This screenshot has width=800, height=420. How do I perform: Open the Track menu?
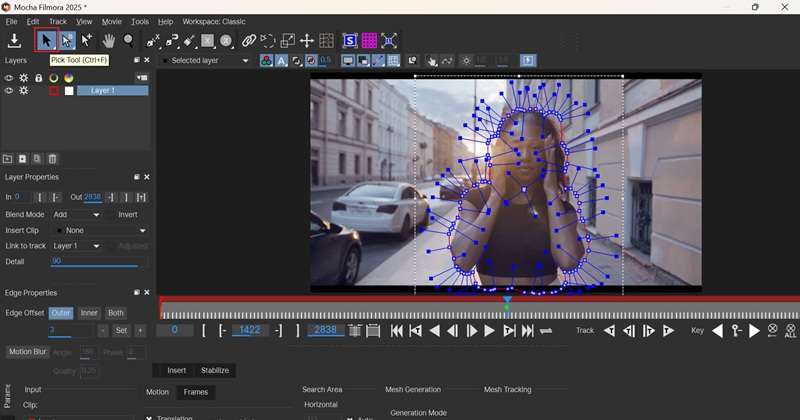coord(58,21)
